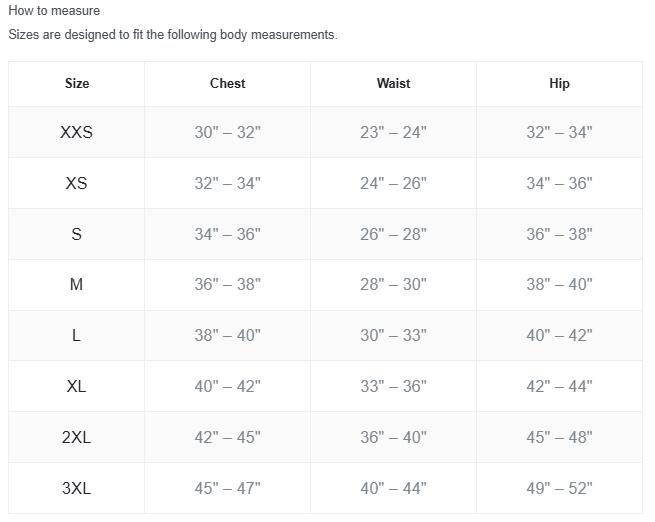Select the Size column header
Image resolution: width=655 pixels, height=522 pixels.
[77, 84]
